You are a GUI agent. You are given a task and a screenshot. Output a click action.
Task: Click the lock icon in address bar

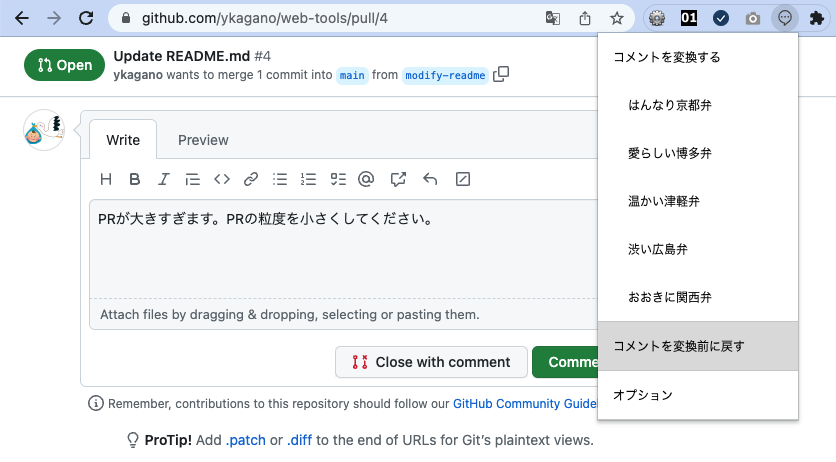[x=126, y=18]
